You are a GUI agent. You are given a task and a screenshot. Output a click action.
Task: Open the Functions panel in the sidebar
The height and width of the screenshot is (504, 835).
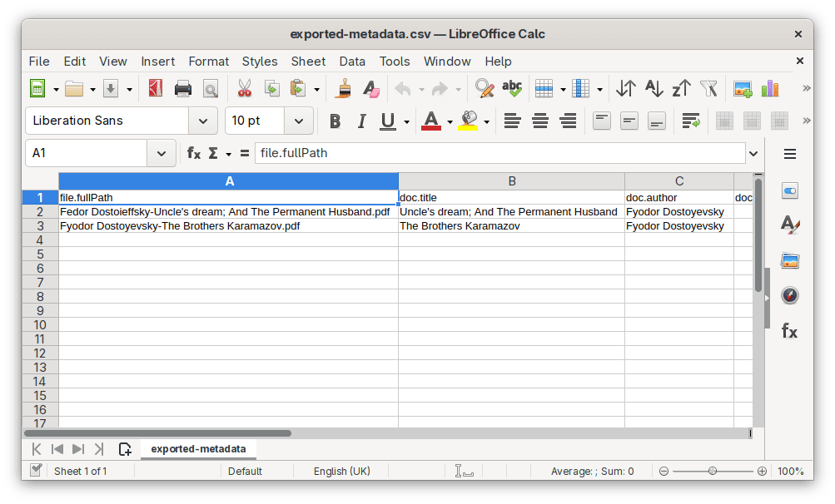789,331
